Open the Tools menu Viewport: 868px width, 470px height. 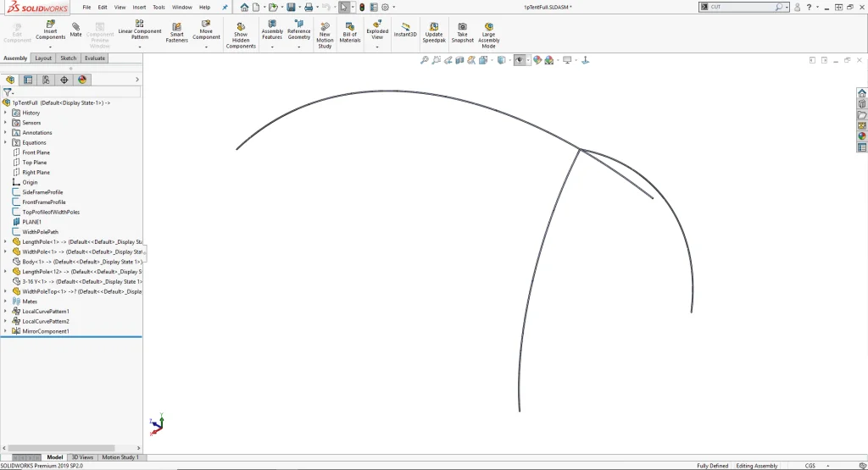click(x=159, y=8)
